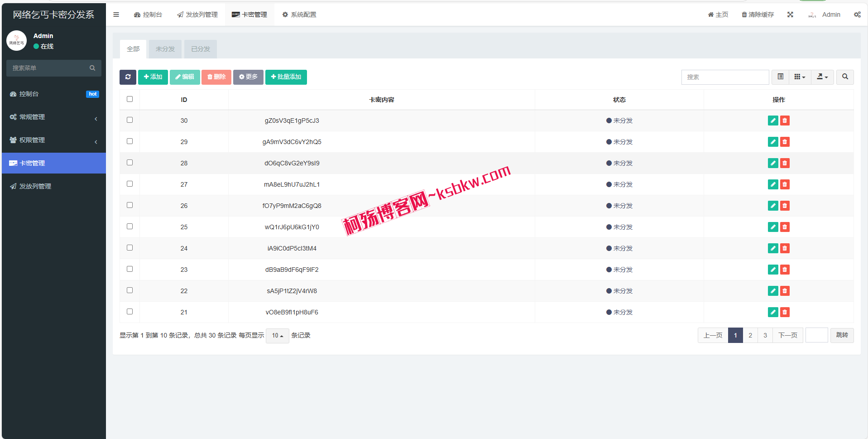Click the 清除缓存 link in header
Image resolution: width=868 pixels, height=439 pixels.
[x=758, y=14]
